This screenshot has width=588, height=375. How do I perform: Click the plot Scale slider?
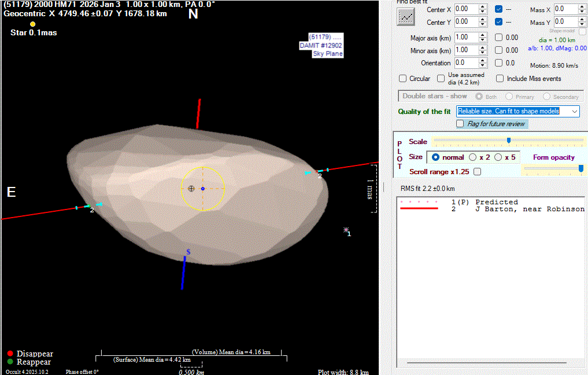click(x=508, y=141)
